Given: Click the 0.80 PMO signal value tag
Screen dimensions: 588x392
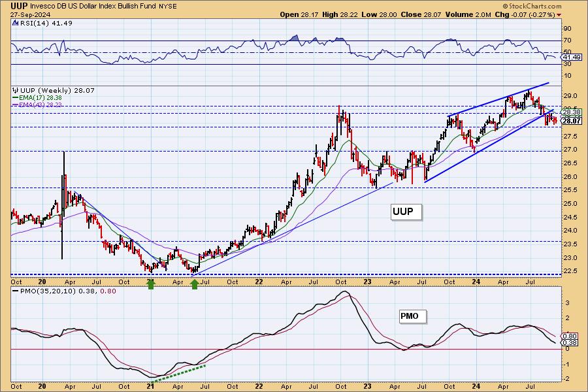Looking at the screenshot, I should point(570,336).
